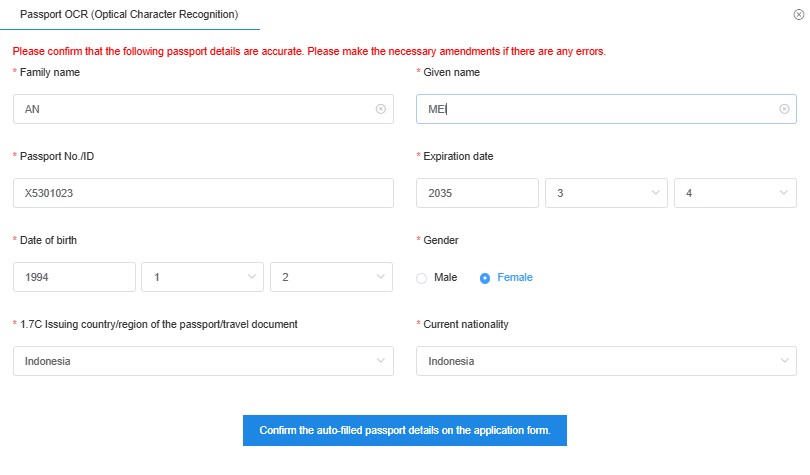Open the Issuing country dropdown
Image resolution: width=810 pixels, height=475 pixels.
coord(203,361)
